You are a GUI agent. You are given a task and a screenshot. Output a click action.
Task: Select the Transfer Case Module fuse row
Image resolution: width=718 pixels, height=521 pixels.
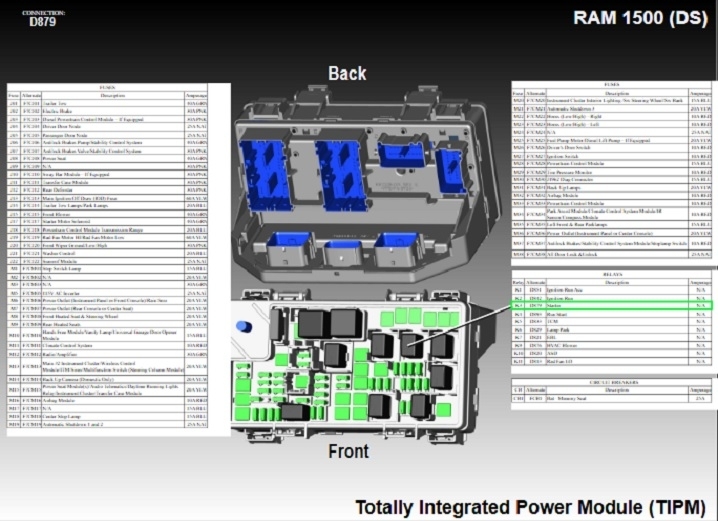[x=107, y=182]
